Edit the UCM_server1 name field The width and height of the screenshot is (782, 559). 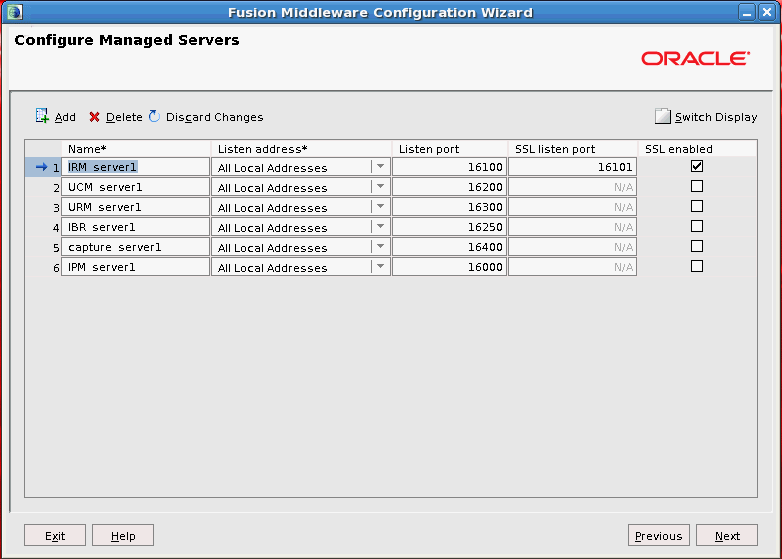[135, 186]
